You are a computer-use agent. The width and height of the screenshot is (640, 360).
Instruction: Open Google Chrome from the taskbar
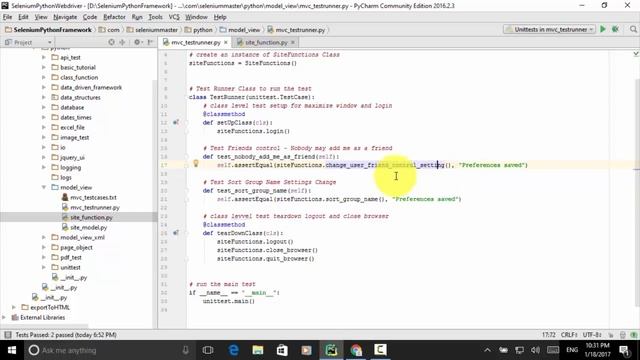[x=356, y=350]
